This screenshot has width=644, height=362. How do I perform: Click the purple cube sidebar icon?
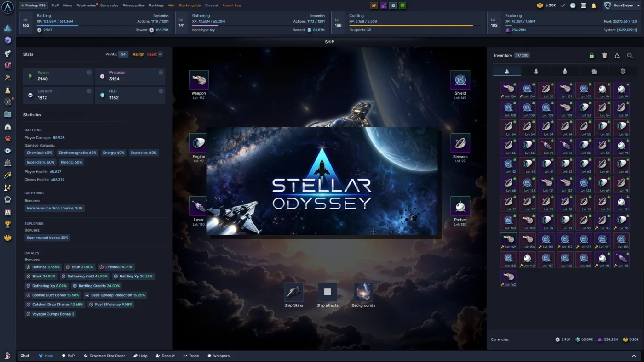[7, 40]
